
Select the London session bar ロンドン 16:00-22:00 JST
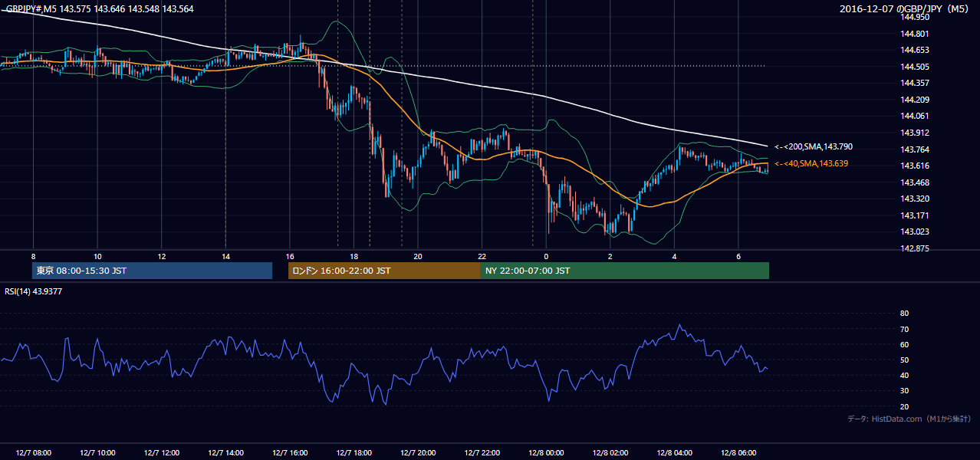pyautogui.click(x=384, y=271)
